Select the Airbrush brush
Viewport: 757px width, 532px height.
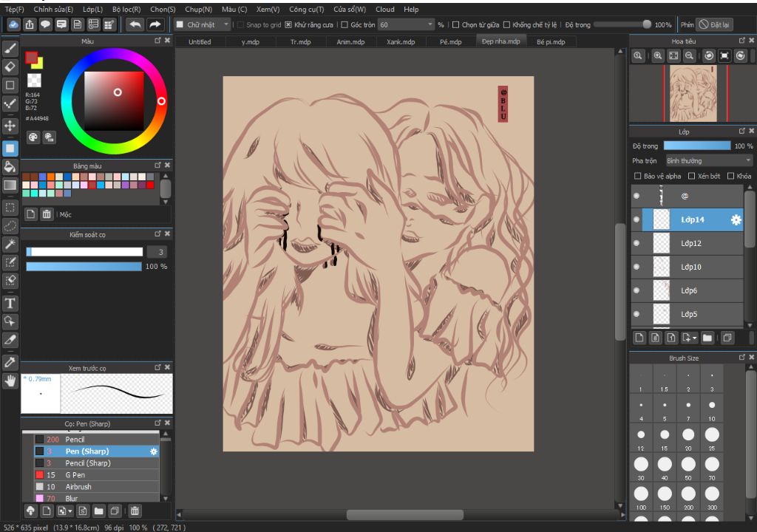97,487
